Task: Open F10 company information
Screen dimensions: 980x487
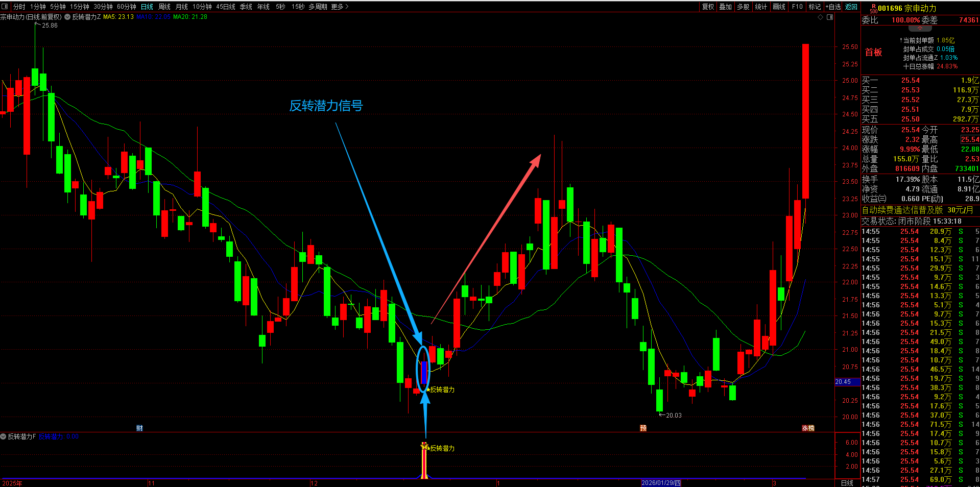Action: 797,7
